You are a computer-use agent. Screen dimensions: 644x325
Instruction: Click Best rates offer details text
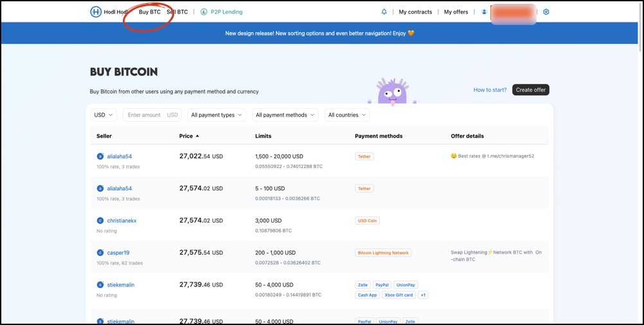coord(492,156)
